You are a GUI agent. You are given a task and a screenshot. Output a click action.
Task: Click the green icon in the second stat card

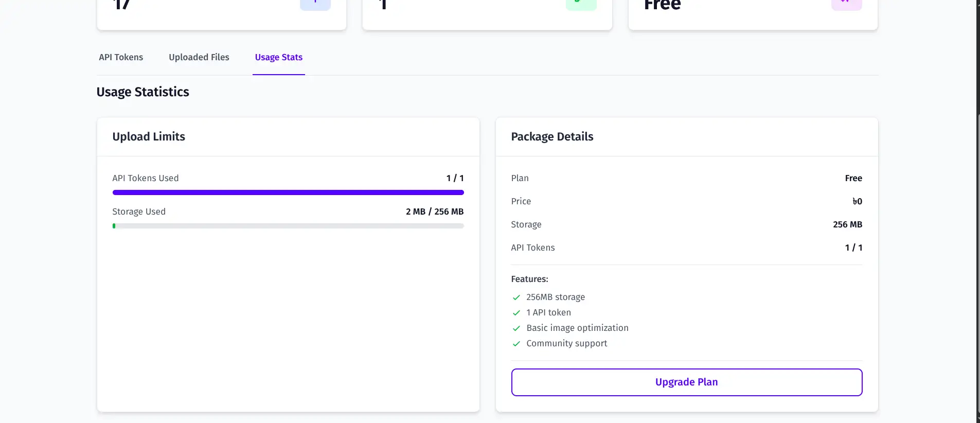pos(581,4)
